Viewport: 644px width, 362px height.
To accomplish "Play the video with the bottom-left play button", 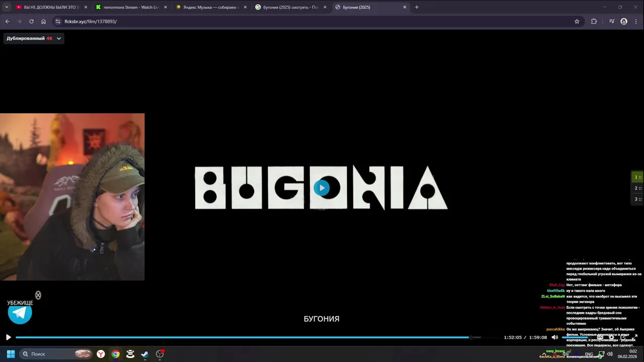I will coord(8,337).
